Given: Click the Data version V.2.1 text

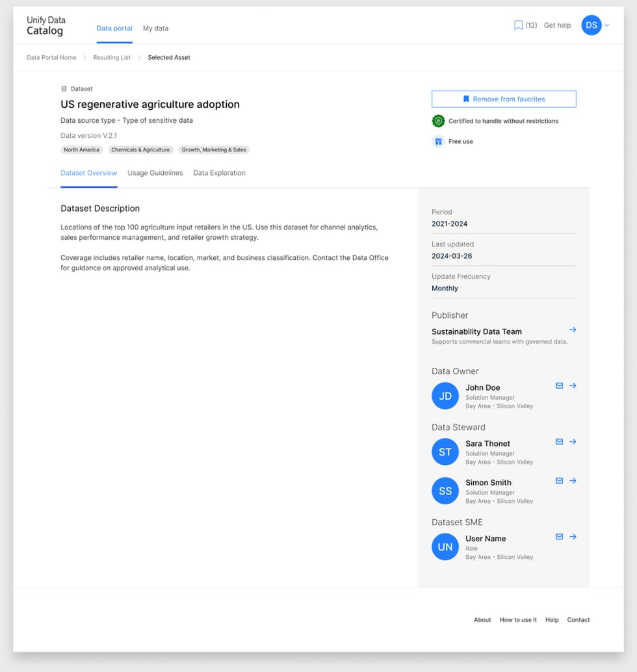Looking at the screenshot, I should [x=89, y=136].
